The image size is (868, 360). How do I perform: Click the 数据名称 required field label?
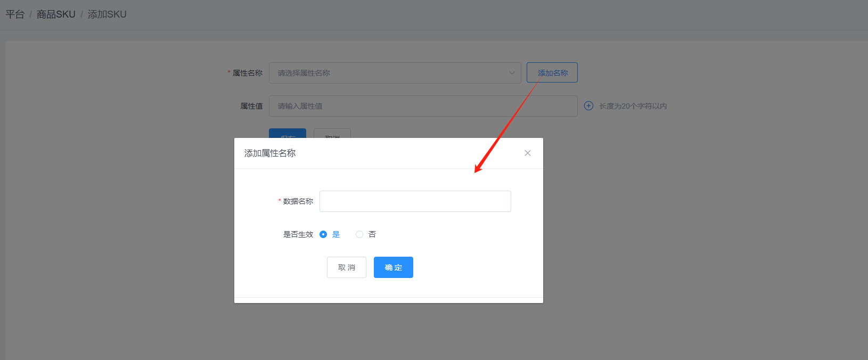pyautogui.click(x=298, y=201)
